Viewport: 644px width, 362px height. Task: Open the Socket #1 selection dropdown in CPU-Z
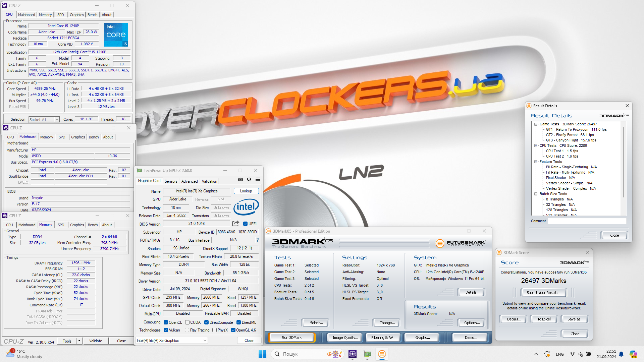click(x=44, y=120)
